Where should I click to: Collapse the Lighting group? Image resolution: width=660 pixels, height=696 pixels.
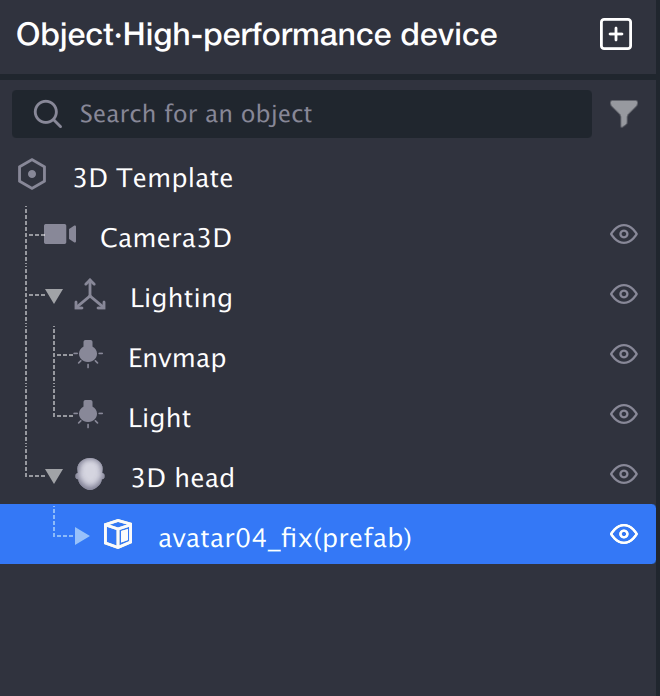pos(54,297)
